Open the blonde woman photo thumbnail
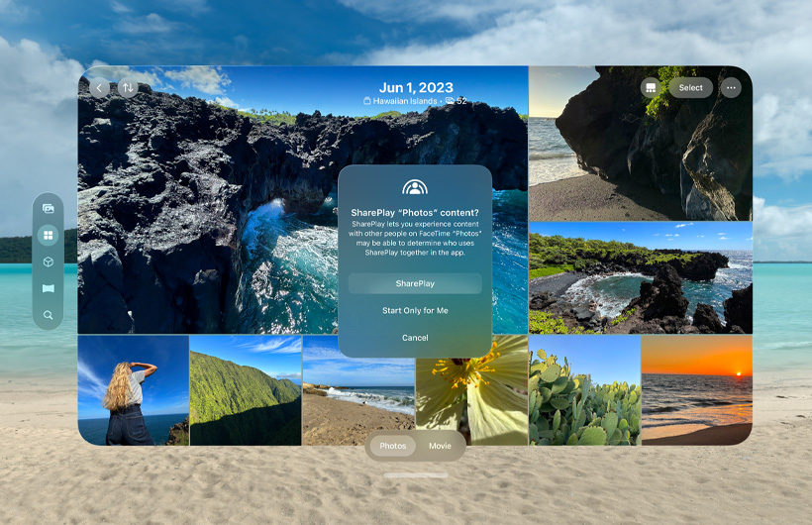The width and height of the screenshot is (812, 525). [133, 390]
